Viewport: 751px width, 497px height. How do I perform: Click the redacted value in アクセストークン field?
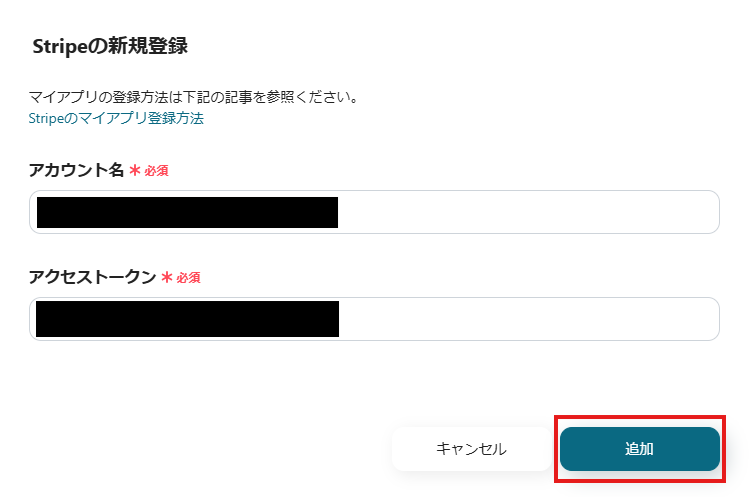pos(187,319)
